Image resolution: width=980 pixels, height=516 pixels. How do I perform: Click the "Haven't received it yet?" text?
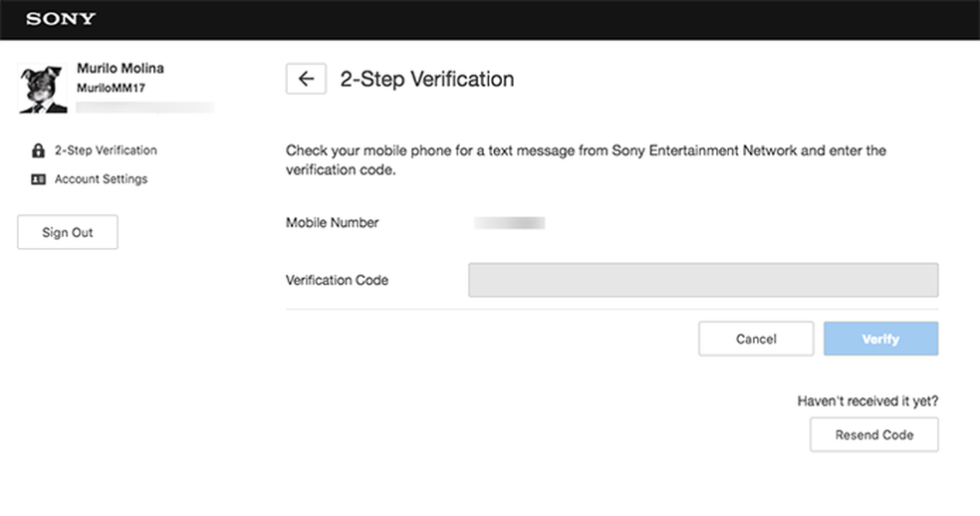[x=867, y=401]
